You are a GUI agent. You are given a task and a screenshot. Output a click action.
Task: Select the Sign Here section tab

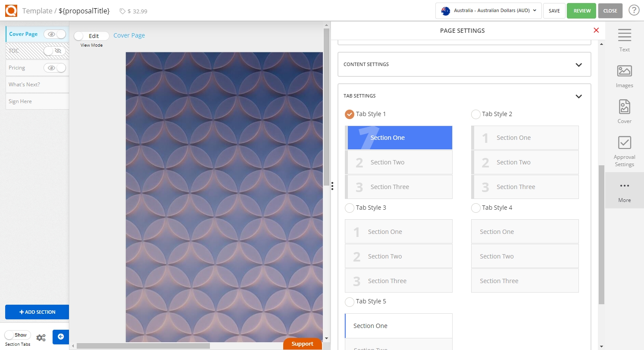point(37,101)
